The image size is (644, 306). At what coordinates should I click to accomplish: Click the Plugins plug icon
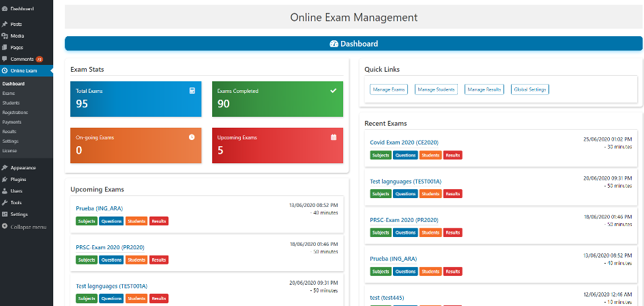coord(5,179)
